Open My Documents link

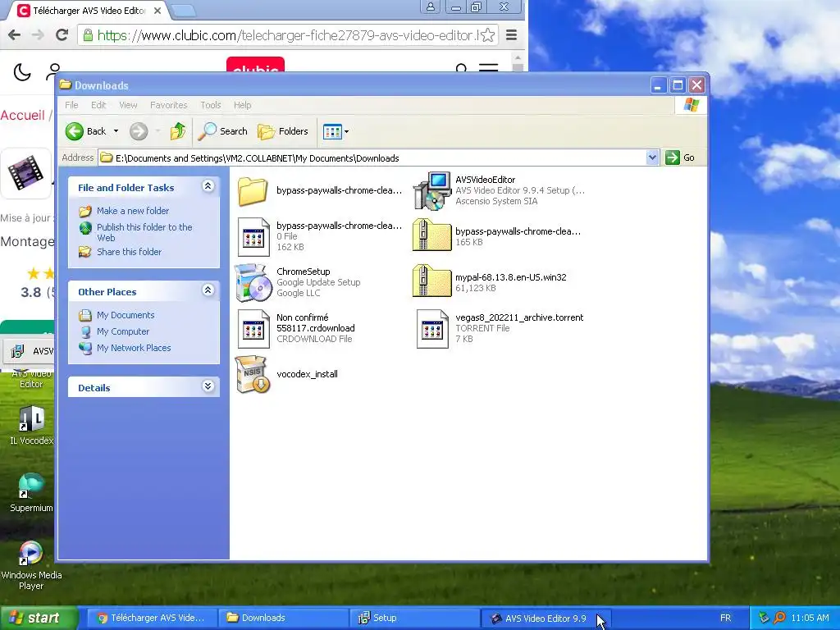(126, 315)
